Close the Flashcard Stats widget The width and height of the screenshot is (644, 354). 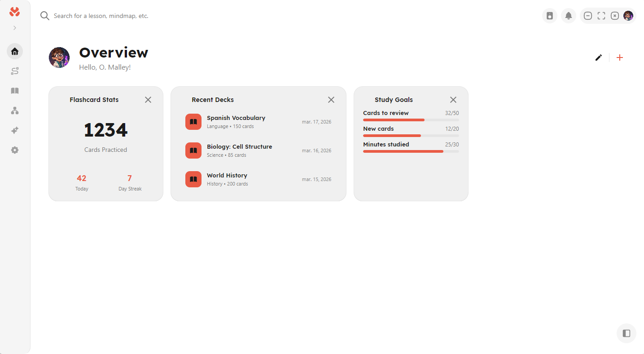coord(148,100)
